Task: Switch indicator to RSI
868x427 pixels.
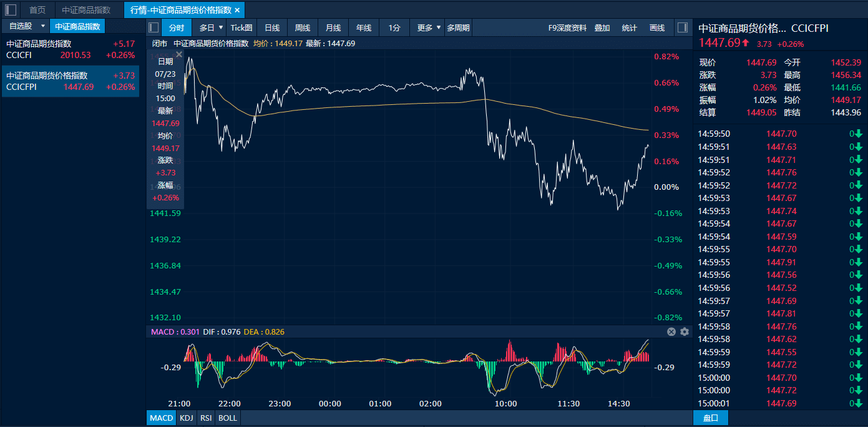Action: pyautogui.click(x=206, y=418)
